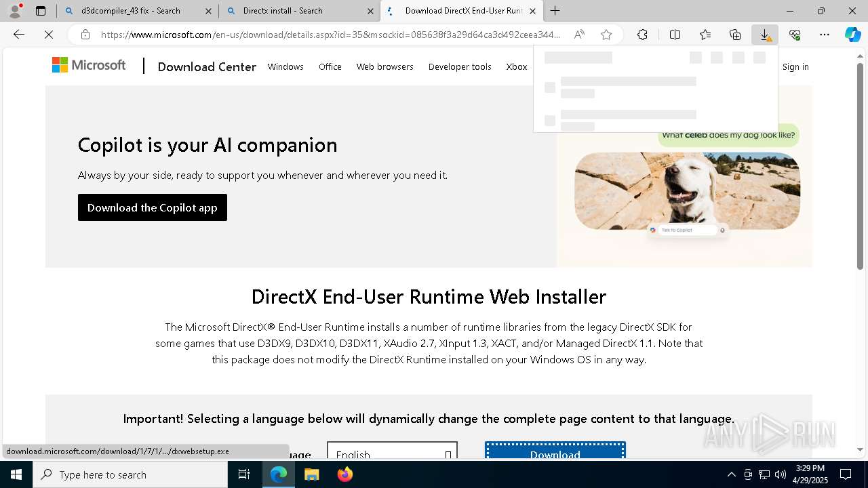
Task: Open the Collections icon
Action: point(735,35)
